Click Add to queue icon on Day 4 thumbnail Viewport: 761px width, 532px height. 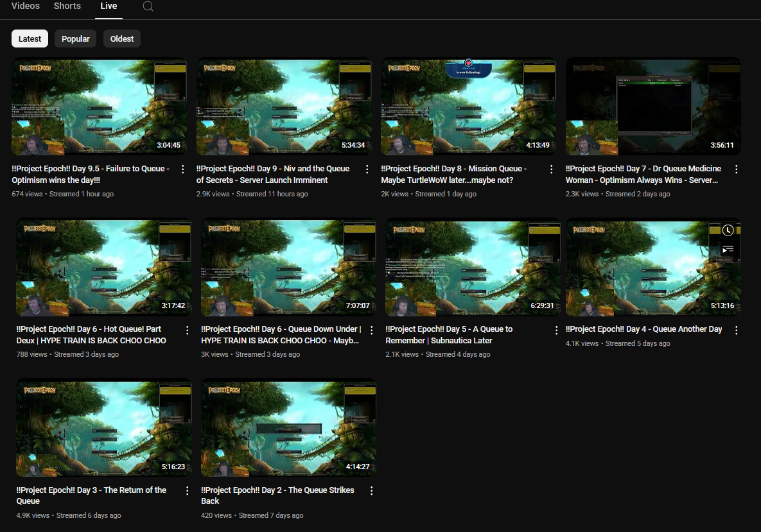coord(728,249)
